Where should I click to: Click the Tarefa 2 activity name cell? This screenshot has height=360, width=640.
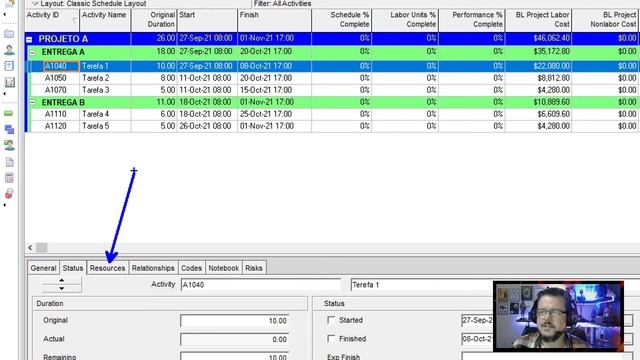105,78
